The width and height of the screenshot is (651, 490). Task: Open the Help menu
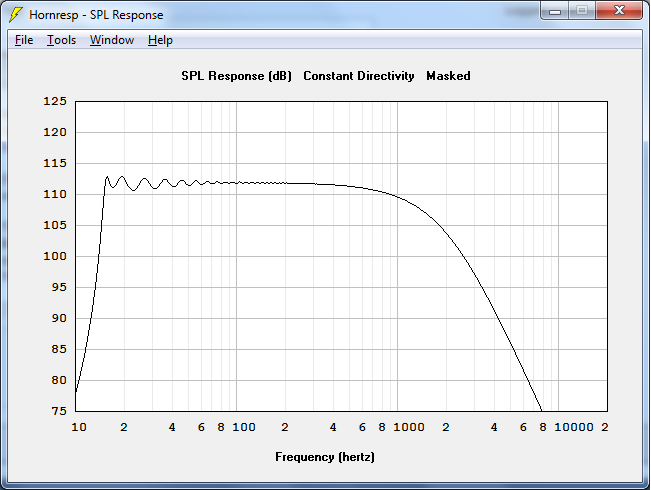coord(160,40)
